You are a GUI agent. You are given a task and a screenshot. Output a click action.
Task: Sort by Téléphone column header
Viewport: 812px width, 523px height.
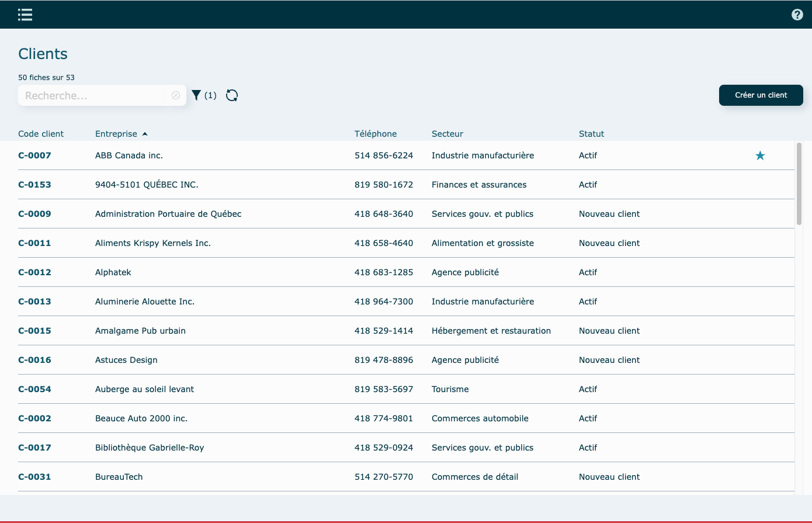click(375, 134)
